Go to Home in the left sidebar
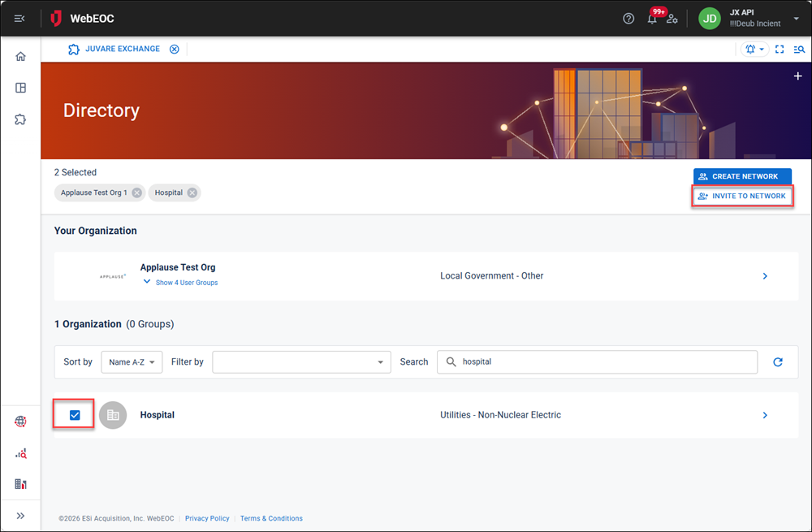 [21, 57]
